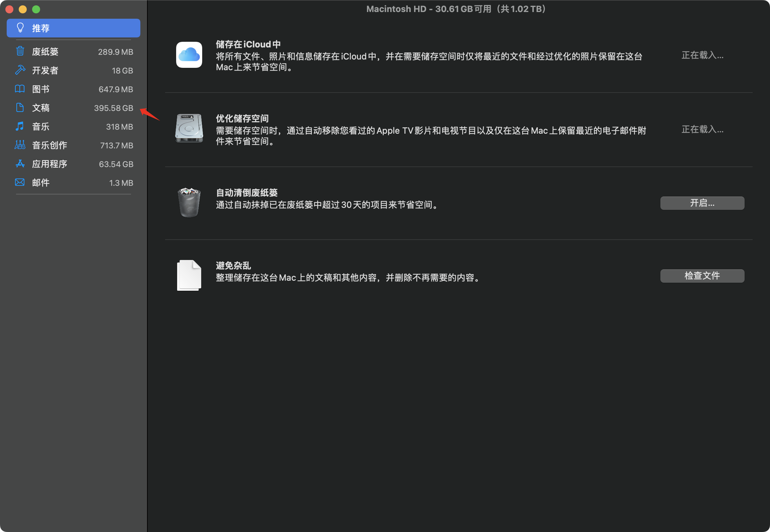
Task: Click the instruments icon for 音乐创作
Action: pyautogui.click(x=20, y=145)
